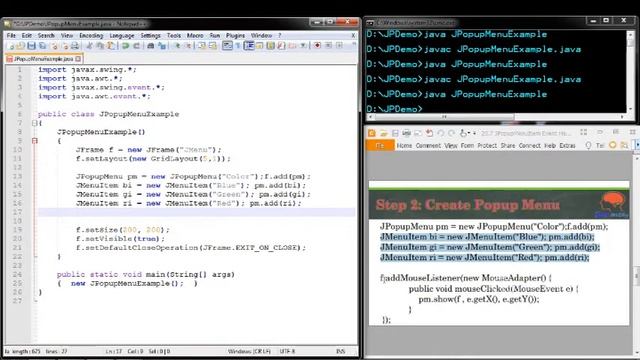Switch to the Share tab in PDF reader
640x360 pixels.
click(x=508, y=145)
